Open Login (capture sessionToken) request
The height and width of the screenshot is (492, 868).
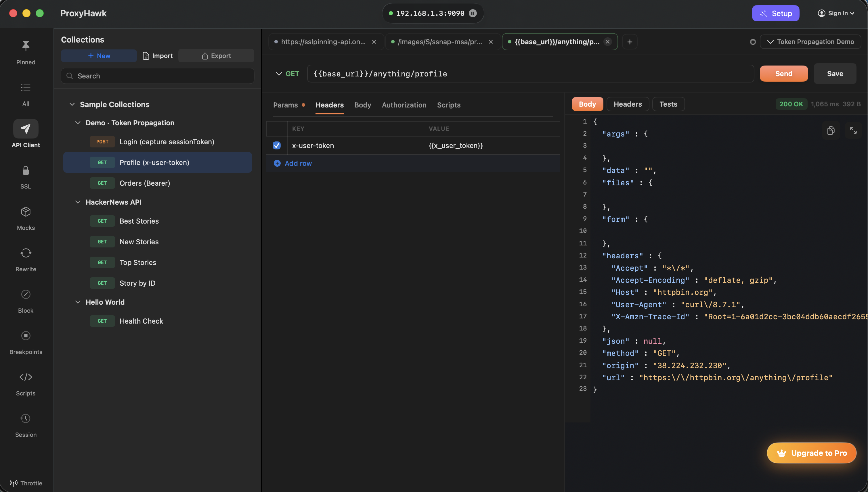click(x=158, y=142)
